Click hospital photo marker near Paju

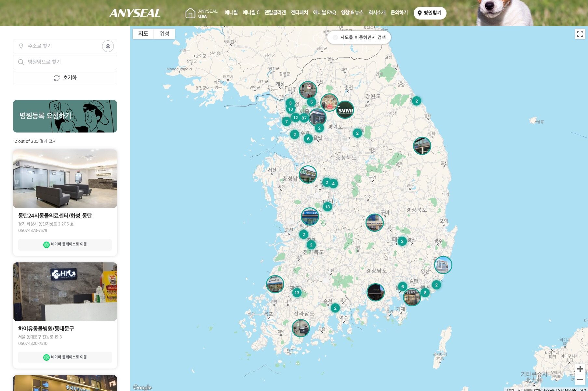click(308, 90)
